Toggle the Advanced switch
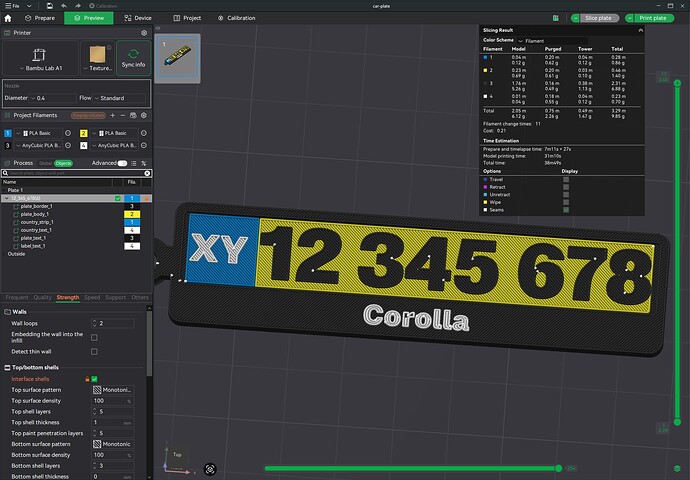690x480 pixels. click(x=122, y=163)
